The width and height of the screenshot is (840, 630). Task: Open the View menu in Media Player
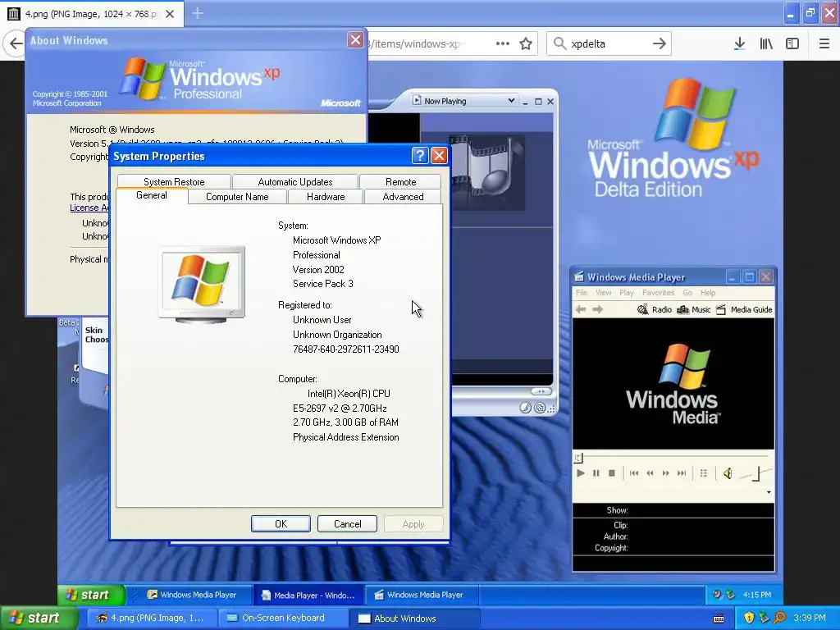pyautogui.click(x=603, y=293)
